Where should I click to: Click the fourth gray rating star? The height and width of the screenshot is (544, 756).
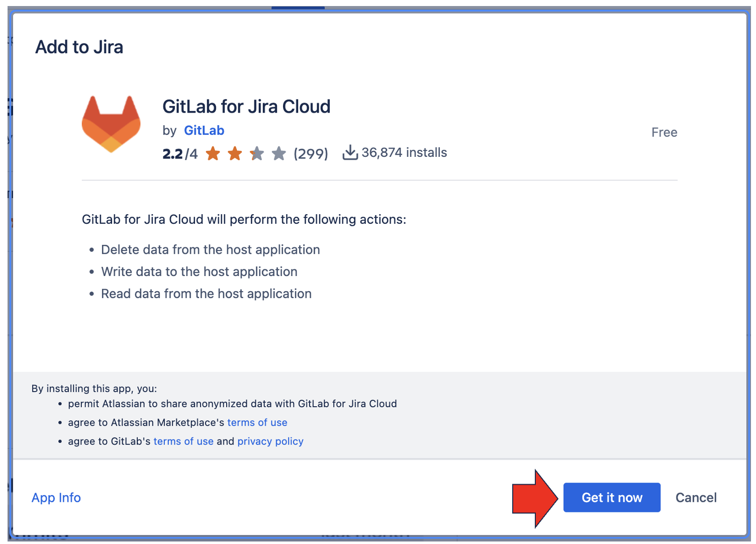(279, 153)
